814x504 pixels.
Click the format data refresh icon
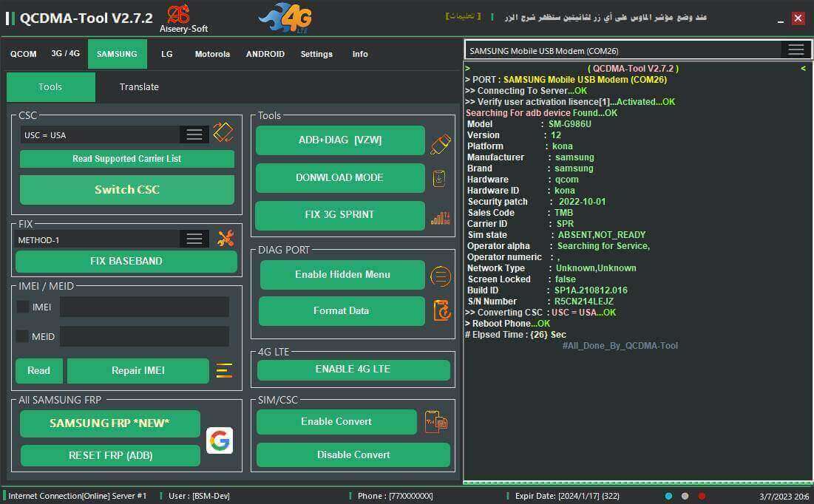[x=442, y=310]
